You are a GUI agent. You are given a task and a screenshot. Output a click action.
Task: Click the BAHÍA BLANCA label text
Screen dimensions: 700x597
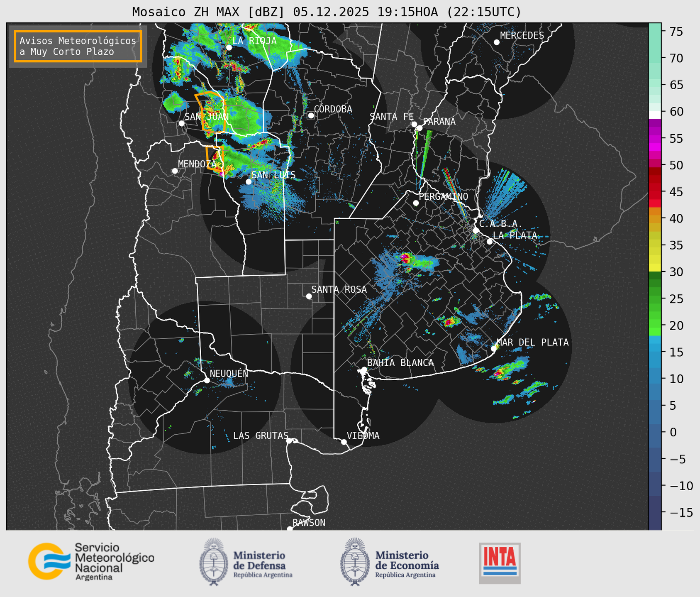pos(400,363)
